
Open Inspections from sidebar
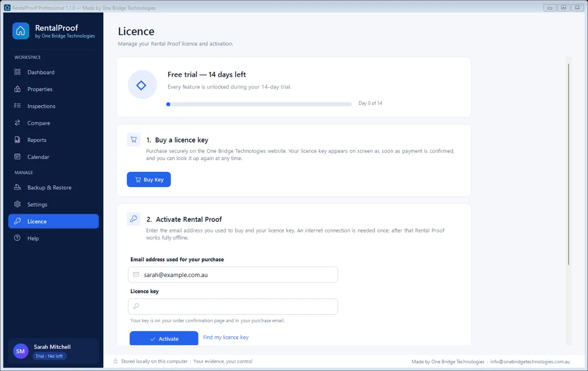(x=53, y=106)
